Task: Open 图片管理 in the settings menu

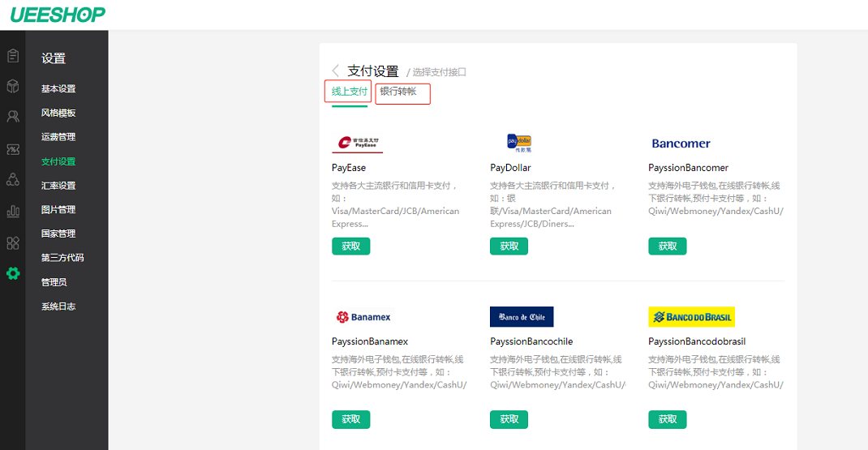Action: click(58, 209)
